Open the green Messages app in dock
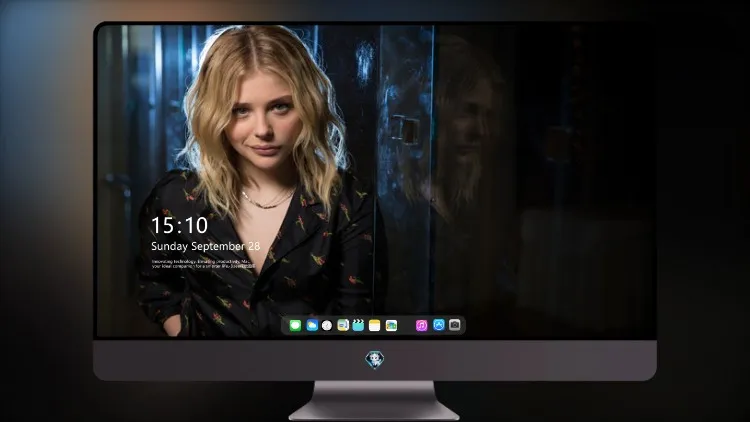The height and width of the screenshot is (422, 750). point(295,326)
